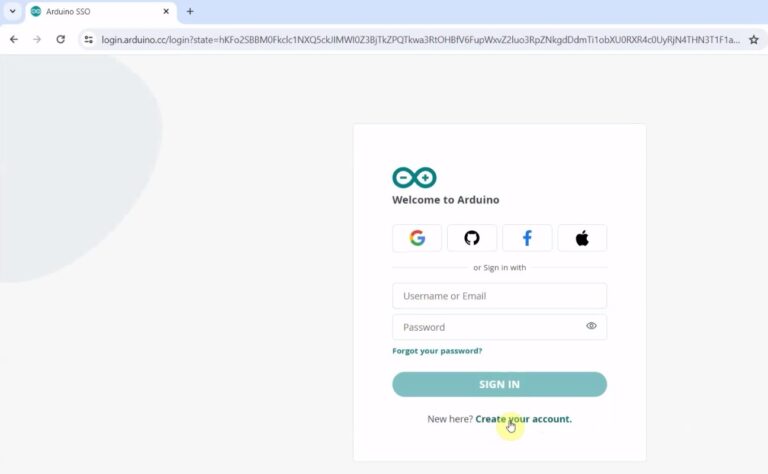Bookmark this page with star icon
This screenshot has height=474, width=768.
coord(753,39)
